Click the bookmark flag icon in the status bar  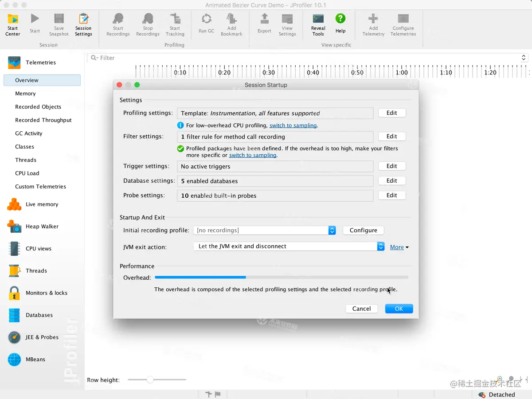pyautogui.click(x=218, y=394)
